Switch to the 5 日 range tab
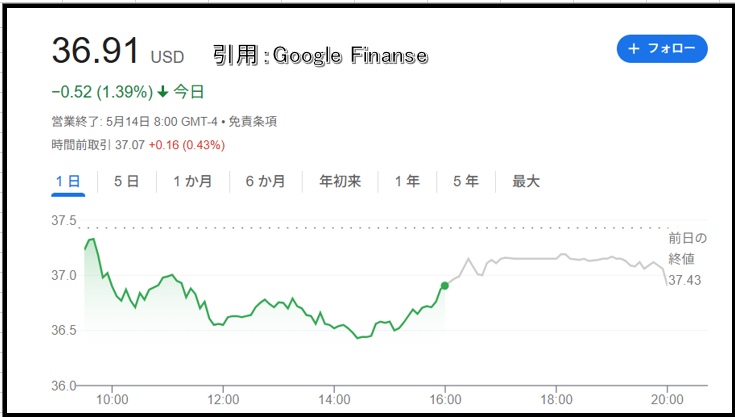This screenshot has height=417, width=735. pos(127,181)
